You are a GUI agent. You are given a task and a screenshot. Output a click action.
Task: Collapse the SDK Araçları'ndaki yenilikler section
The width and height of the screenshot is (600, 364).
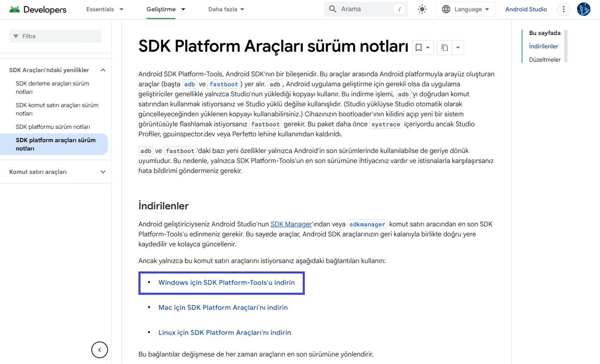coord(103,70)
